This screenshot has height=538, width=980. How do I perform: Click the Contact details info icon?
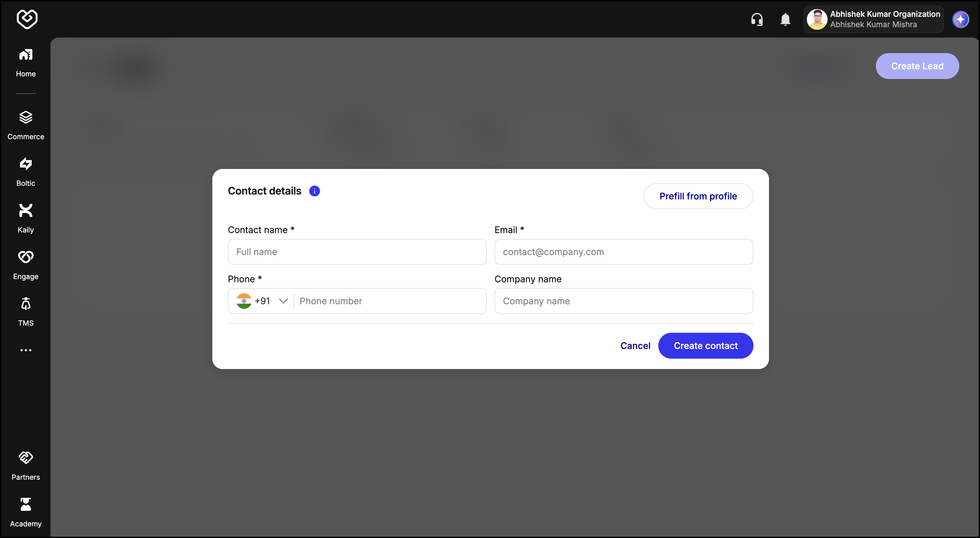(314, 191)
